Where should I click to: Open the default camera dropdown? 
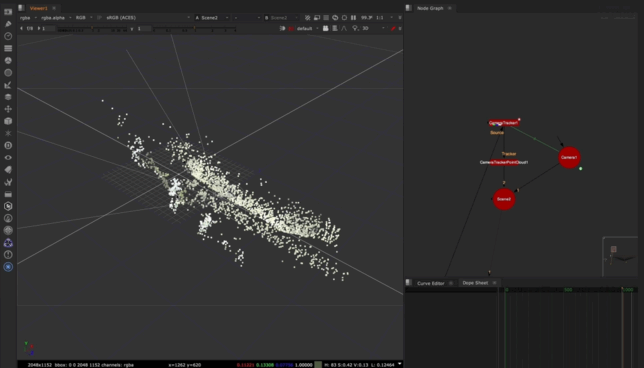(308, 28)
